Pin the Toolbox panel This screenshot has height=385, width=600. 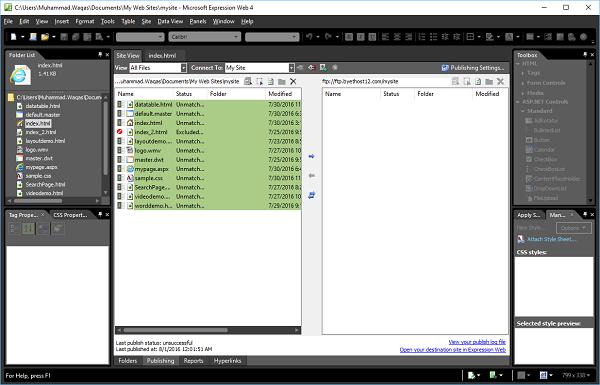click(x=585, y=55)
